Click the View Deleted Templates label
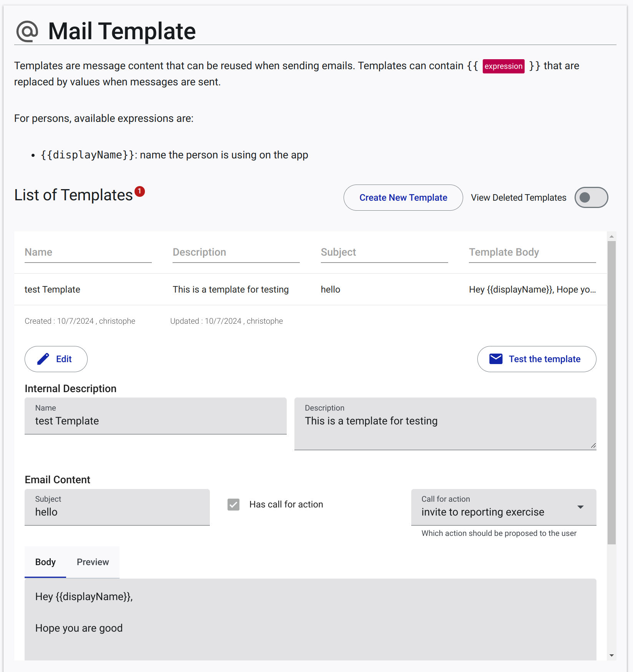Screen dimensions: 633x672 coord(518,198)
